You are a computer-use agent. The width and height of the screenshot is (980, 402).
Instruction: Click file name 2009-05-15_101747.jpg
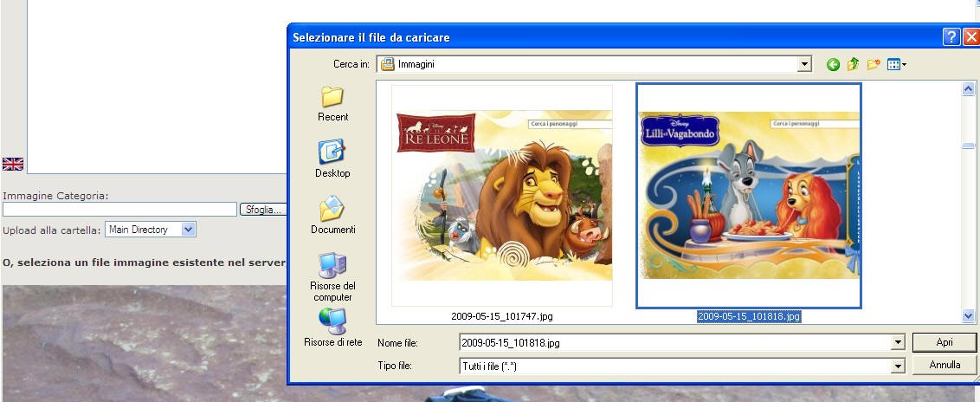coord(502,316)
